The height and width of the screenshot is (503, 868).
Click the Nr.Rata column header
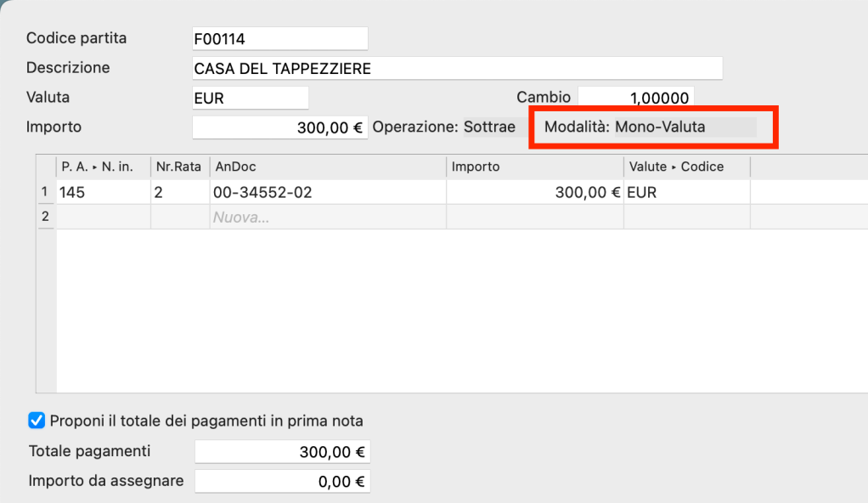[x=179, y=167]
